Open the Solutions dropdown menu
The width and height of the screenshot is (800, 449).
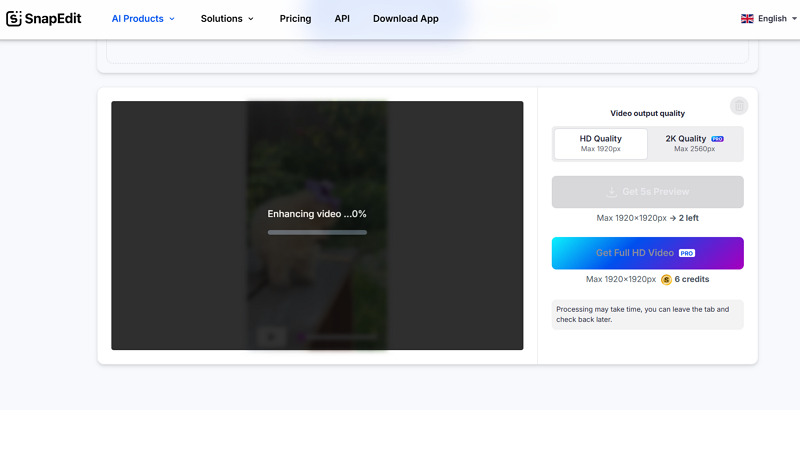[x=227, y=19]
